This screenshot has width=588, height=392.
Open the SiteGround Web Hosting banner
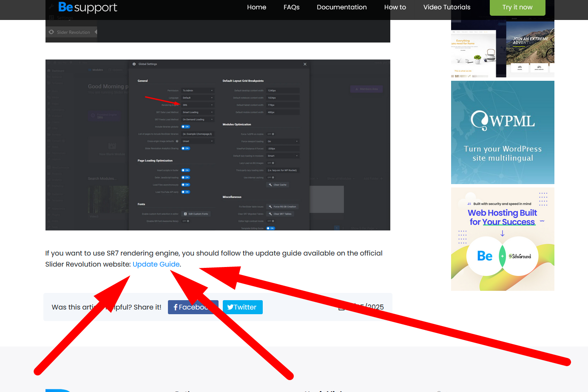pyautogui.click(x=503, y=239)
